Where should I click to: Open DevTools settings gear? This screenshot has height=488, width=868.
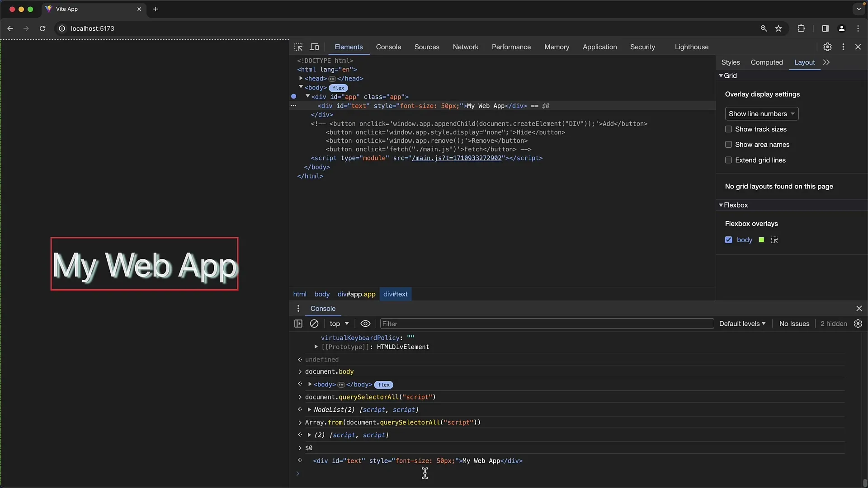(827, 47)
